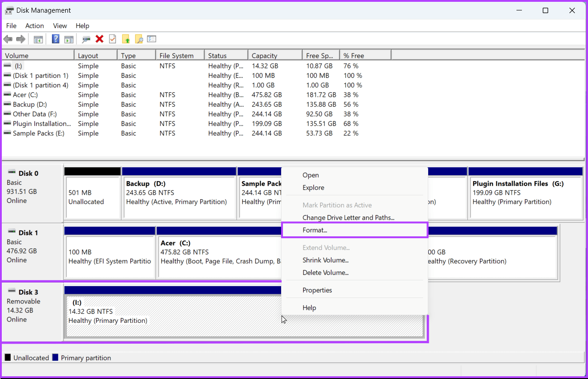Select Acer (C:) partition block on Disk 1
Image resolution: width=588 pixels, height=379 pixels.
click(219, 253)
